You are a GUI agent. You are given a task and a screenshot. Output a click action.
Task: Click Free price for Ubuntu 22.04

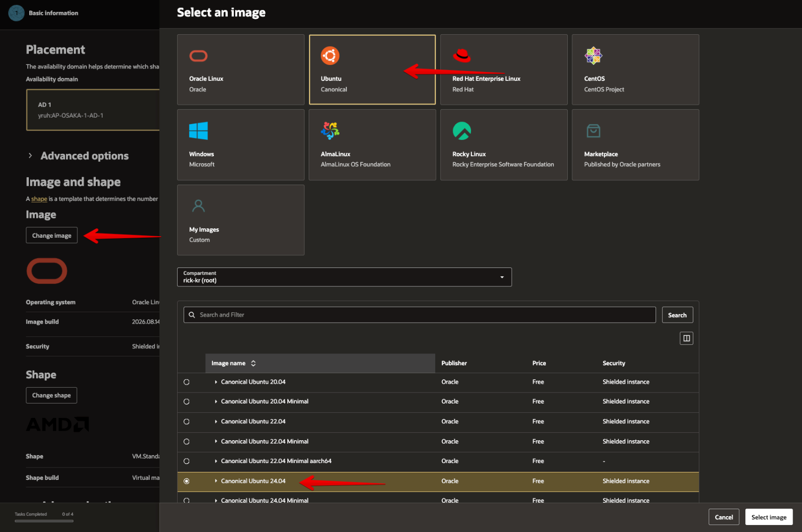tap(538, 422)
